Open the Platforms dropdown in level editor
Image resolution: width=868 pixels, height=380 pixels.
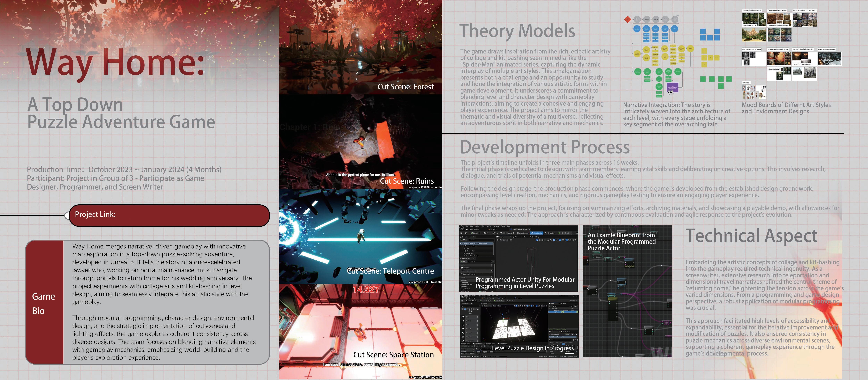pyautogui.click(x=511, y=301)
